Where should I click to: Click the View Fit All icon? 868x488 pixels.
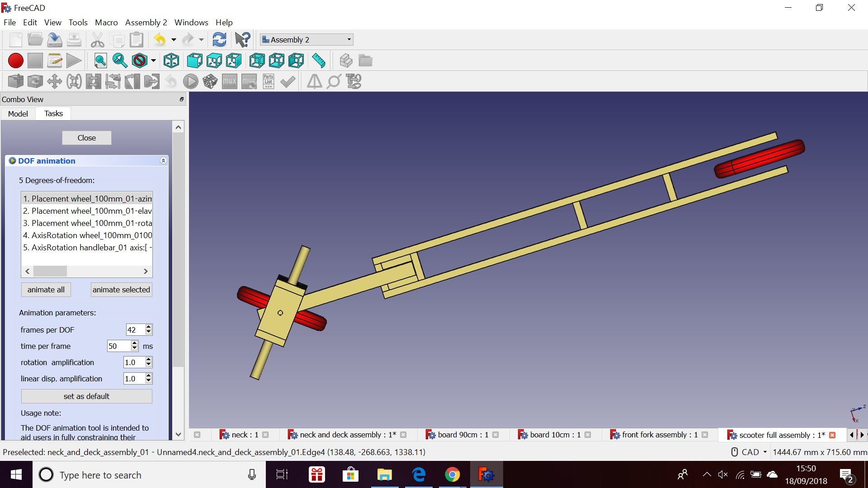click(101, 60)
